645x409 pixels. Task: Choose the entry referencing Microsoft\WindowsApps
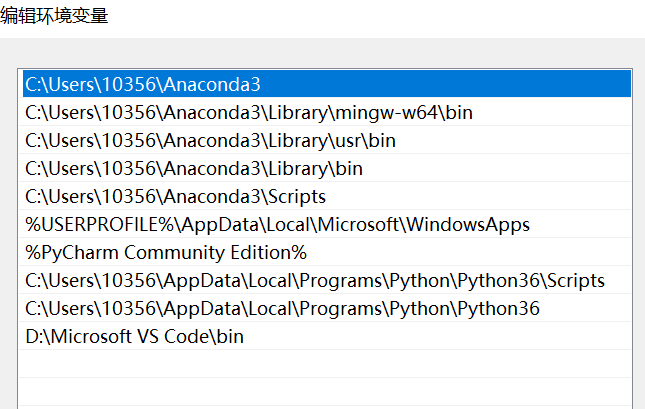277,224
